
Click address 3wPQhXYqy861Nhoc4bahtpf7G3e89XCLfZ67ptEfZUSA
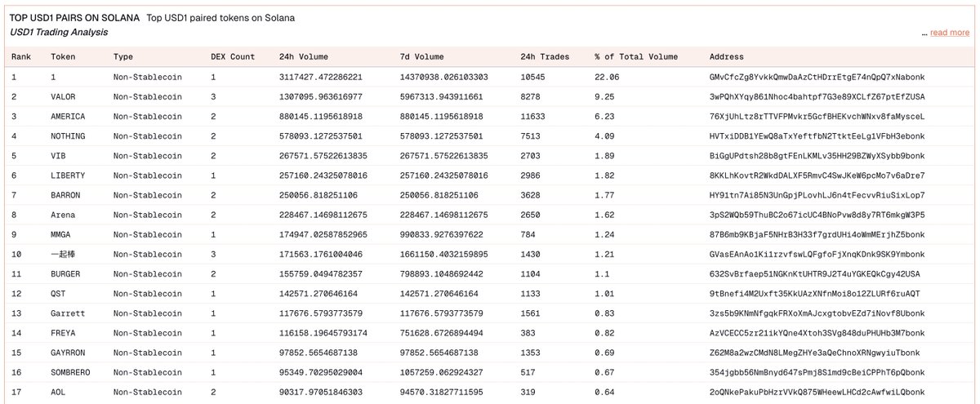[817, 96]
